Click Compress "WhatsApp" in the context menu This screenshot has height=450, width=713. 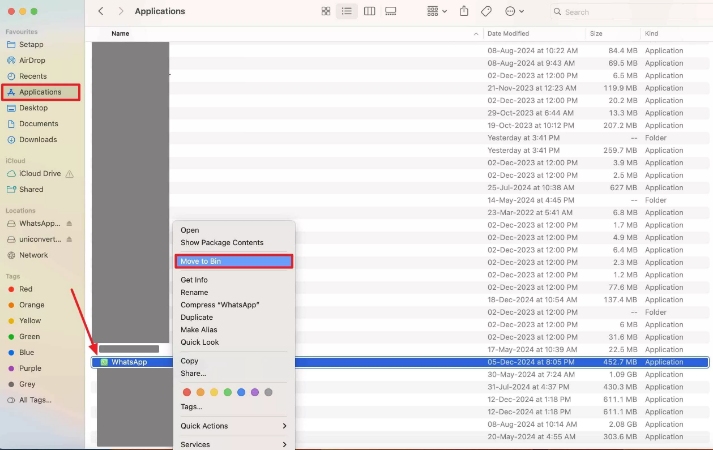point(219,304)
